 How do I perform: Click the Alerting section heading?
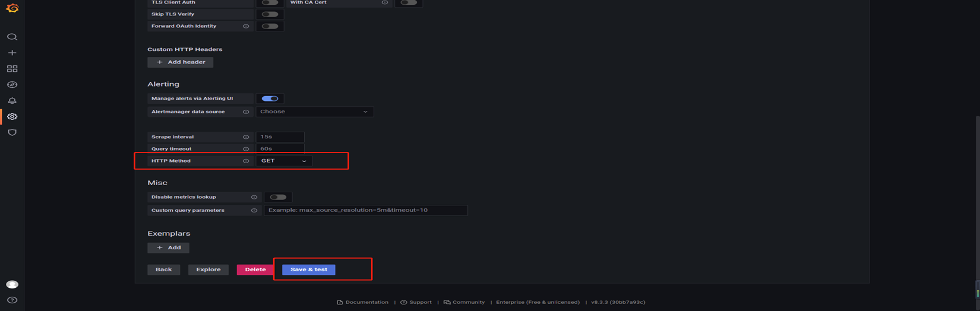tap(163, 84)
